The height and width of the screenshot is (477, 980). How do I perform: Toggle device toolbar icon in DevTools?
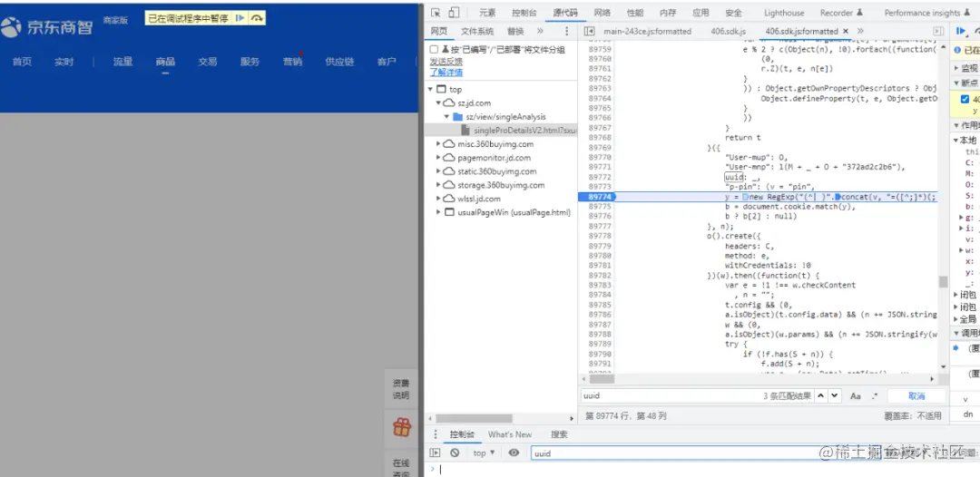[x=454, y=13]
